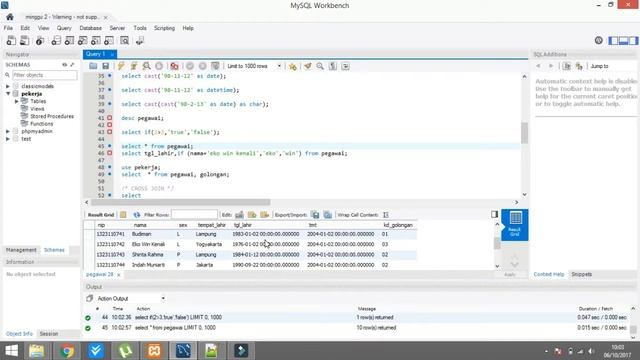The image size is (640, 360).
Task: Open the Windows Start button
Action: [11, 351]
